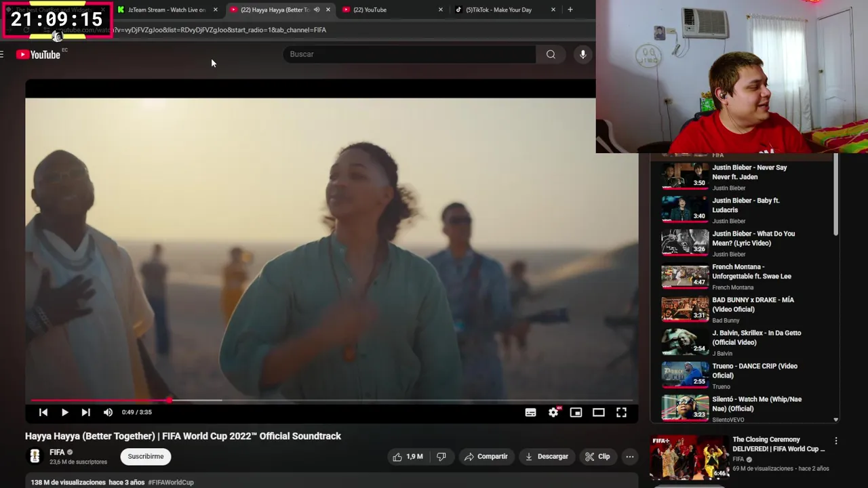Click the YouTube logo
This screenshot has width=868, height=488.
click(38, 54)
